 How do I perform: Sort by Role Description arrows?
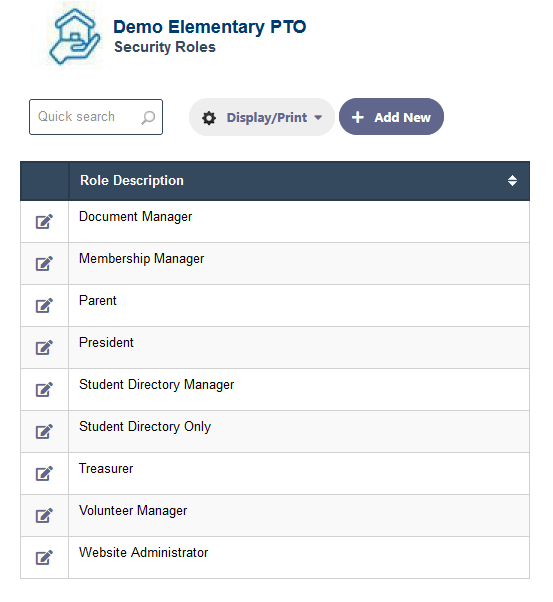[x=512, y=180]
